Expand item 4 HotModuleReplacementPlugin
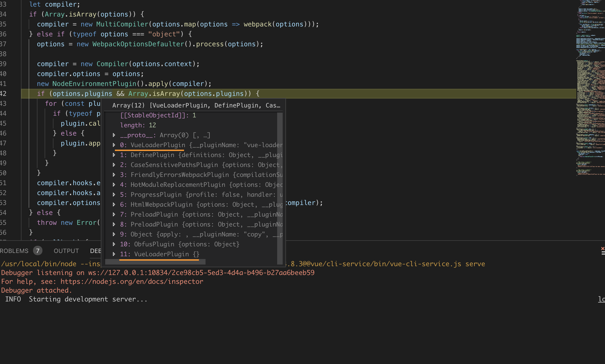The width and height of the screenshot is (605, 364). 114,185
